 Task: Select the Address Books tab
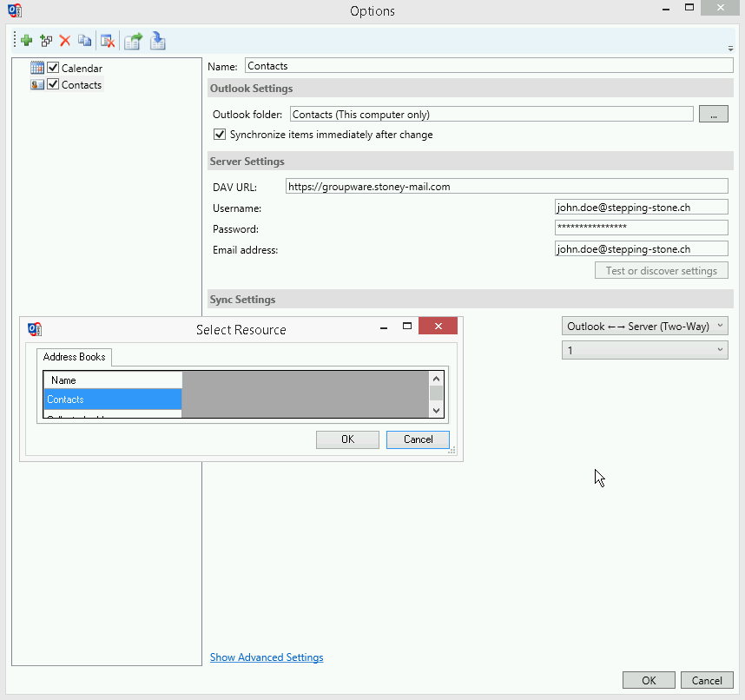point(75,357)
